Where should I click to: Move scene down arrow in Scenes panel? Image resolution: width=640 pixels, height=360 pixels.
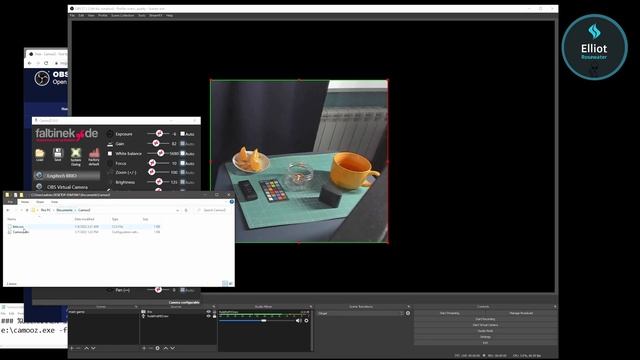point(93,348)
